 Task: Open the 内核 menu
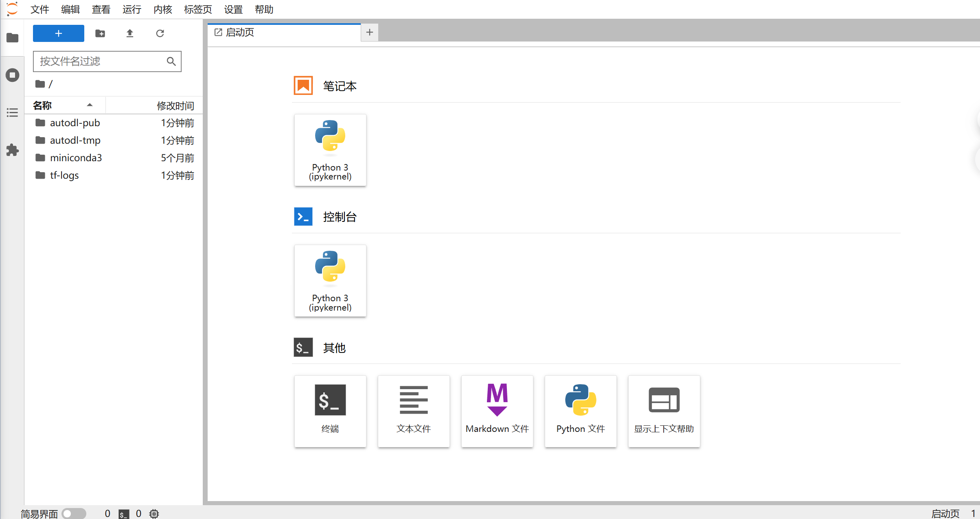click(x=162, y=9)
